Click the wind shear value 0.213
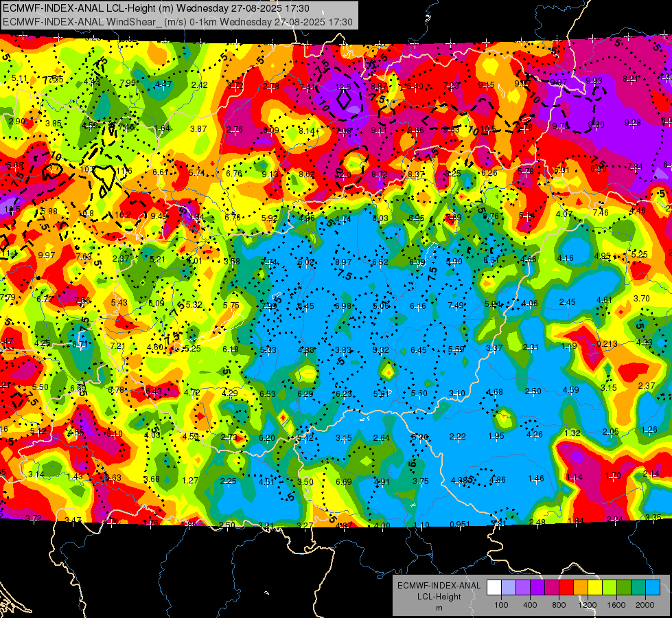 pyautogui.click(x=607, y=343)
